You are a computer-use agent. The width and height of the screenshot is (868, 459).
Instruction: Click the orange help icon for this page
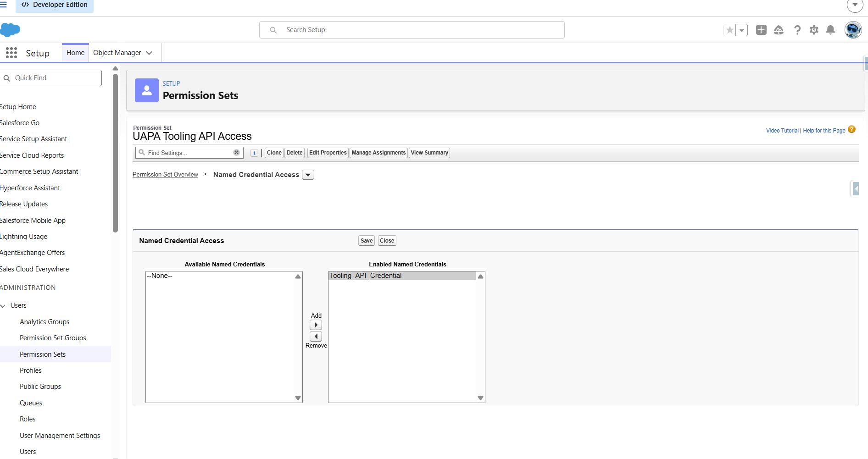851,130
